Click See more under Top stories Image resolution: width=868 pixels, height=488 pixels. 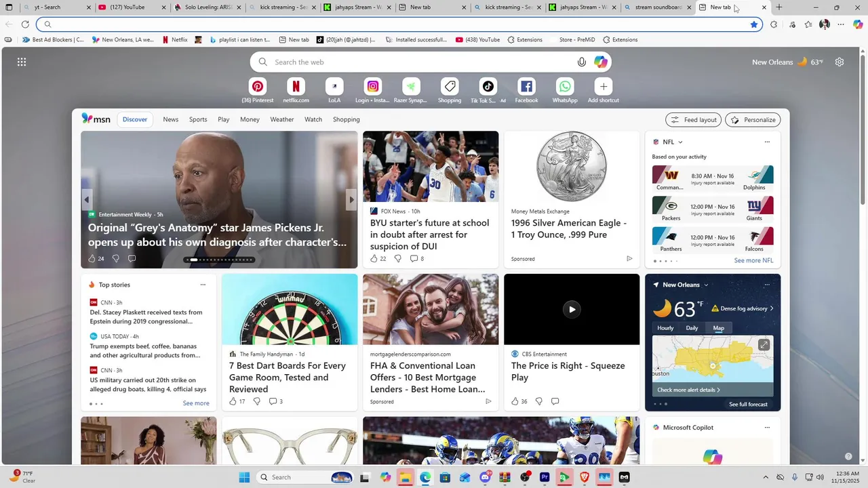196,403
